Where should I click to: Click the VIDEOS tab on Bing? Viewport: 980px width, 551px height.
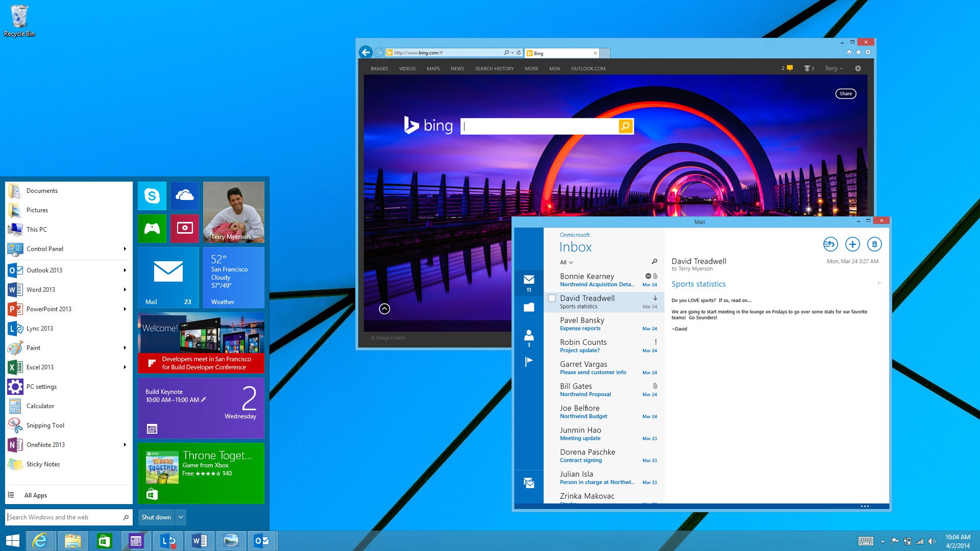coord(406,68)
